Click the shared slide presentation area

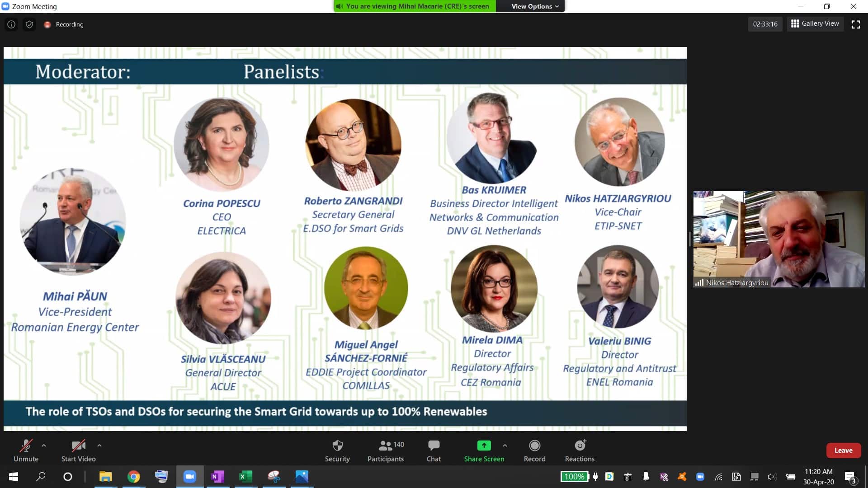345,239
